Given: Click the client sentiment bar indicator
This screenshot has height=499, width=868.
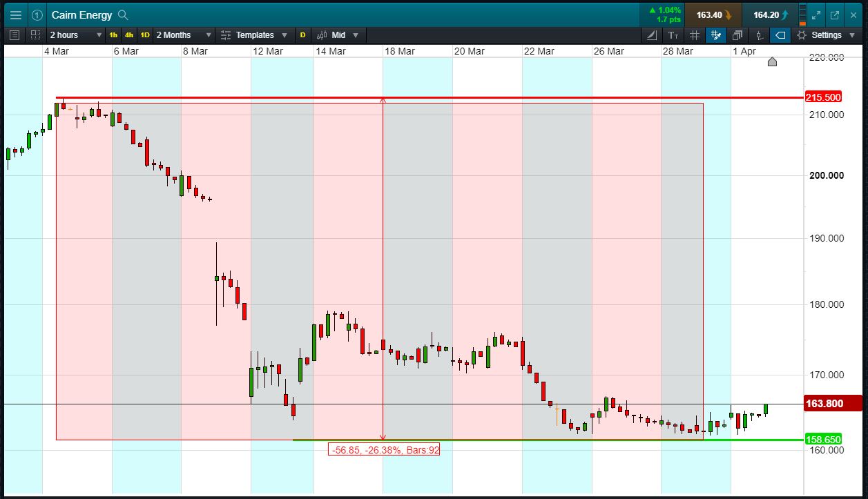Looking at the screenshot, I should click(802, 14).
